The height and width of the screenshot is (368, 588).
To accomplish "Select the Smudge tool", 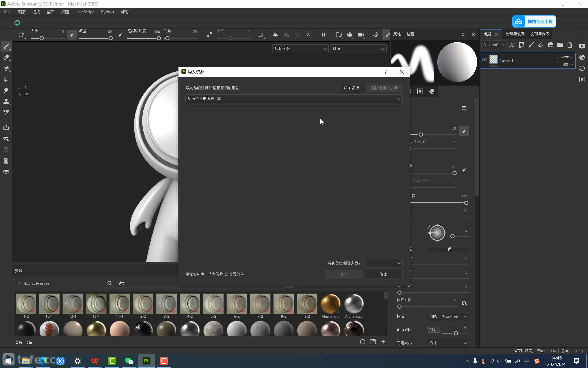I will (6, 90).
